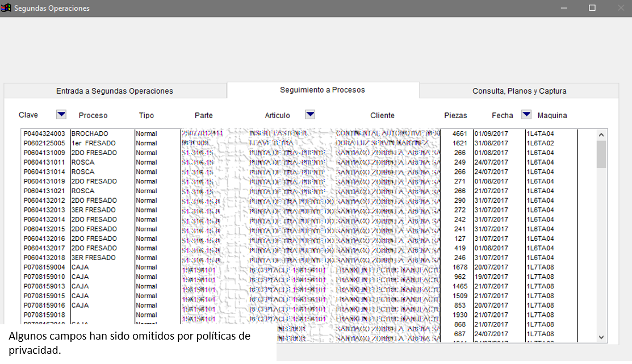Select row with clave P0604132013
Viewport: 632px width, 364px height.
pyautogui.click(x=44, y=210)
